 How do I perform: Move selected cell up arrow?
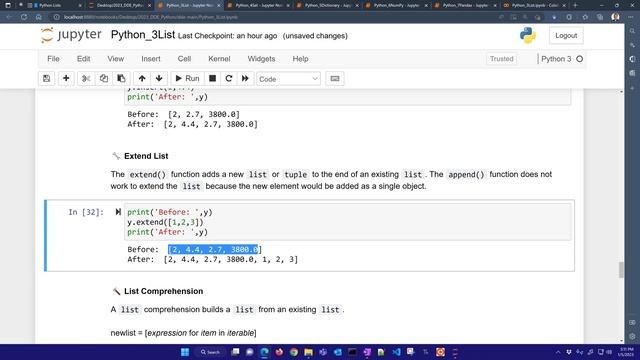point(142,78)
